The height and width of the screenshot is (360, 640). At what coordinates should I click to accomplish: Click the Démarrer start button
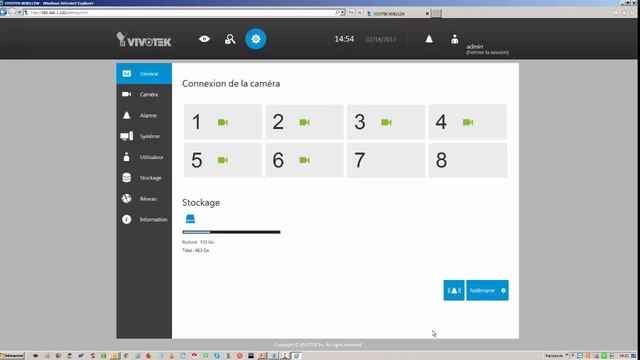[12, 356]
